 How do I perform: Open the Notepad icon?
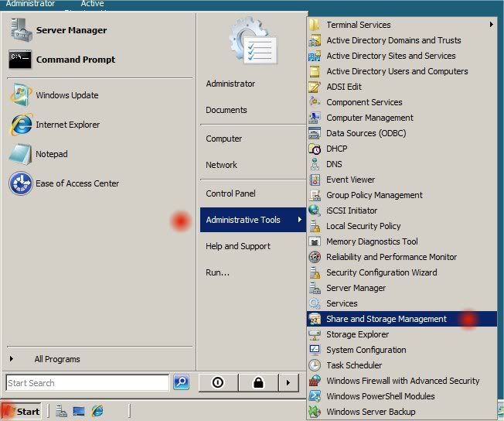click(x=20, y=154)
